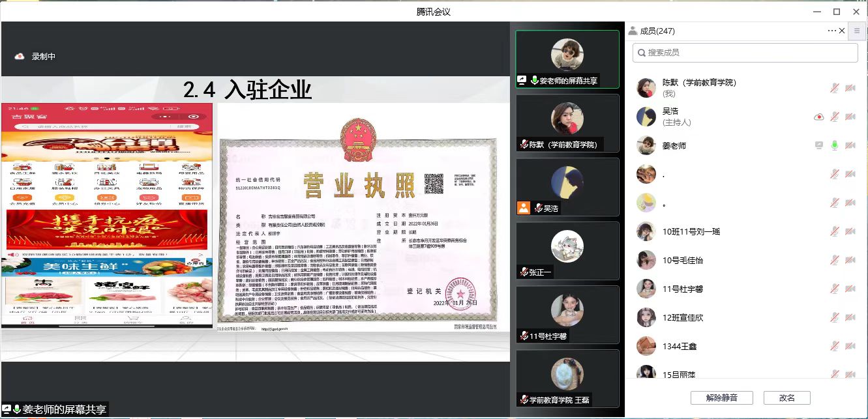Select member 11号杜宇馨 in the list
Screen dimensions: 868x419
pos(683,289)
